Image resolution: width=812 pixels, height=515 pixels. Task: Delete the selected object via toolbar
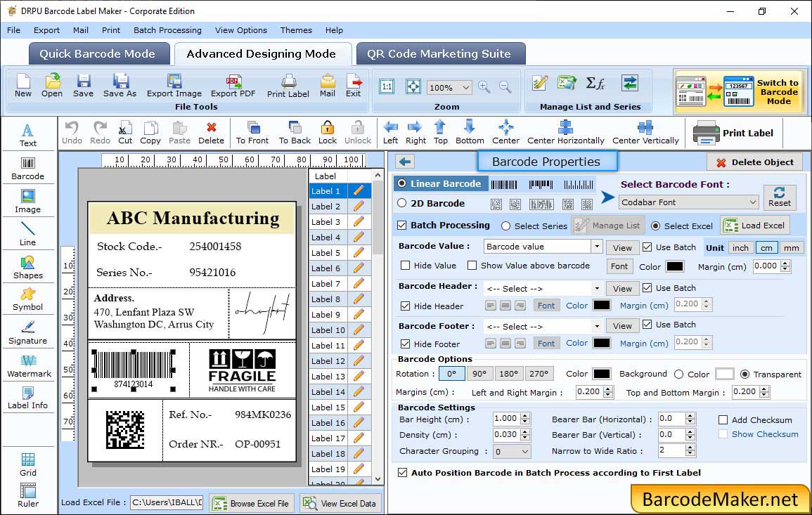click(212, 133)
